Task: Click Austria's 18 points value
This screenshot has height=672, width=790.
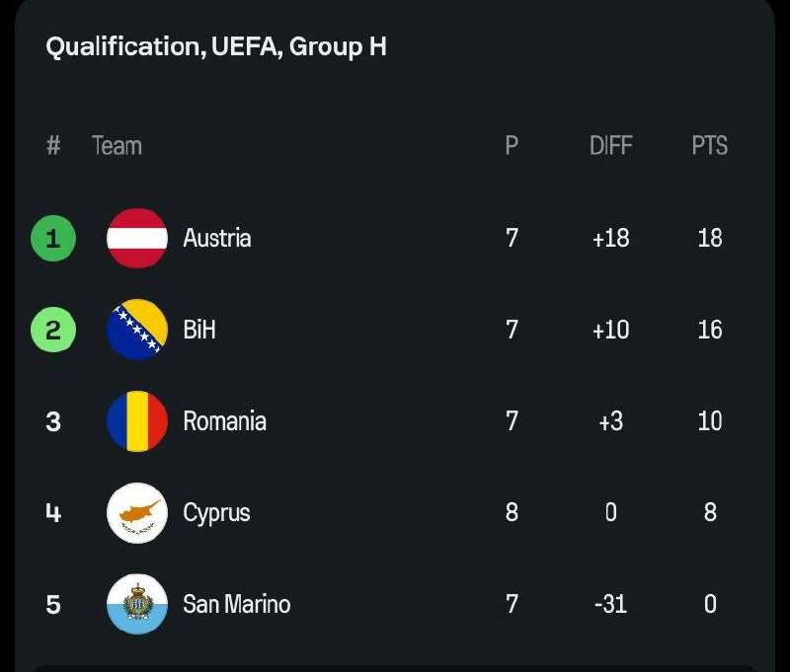Action: point(709,238)
